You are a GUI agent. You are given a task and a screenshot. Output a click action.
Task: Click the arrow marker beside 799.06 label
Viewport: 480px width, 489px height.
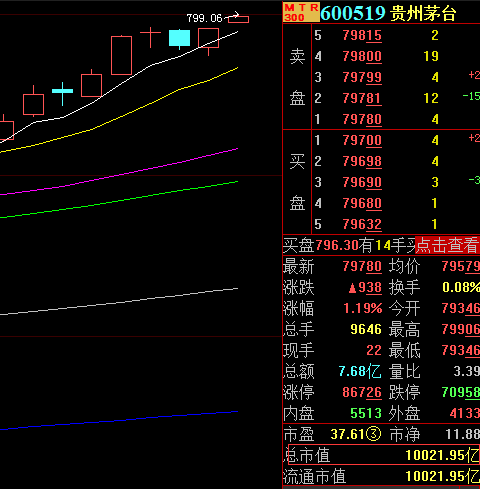coord(232,16)
